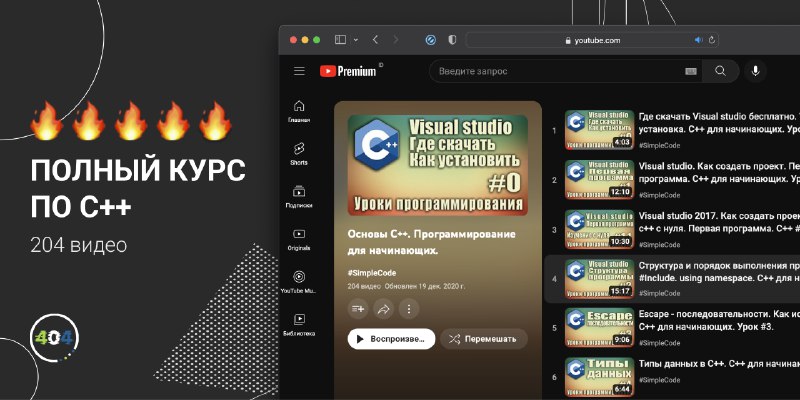The image size is (800, 400).
Task: Mute tab audio via speaker icon
Action: 698,40
